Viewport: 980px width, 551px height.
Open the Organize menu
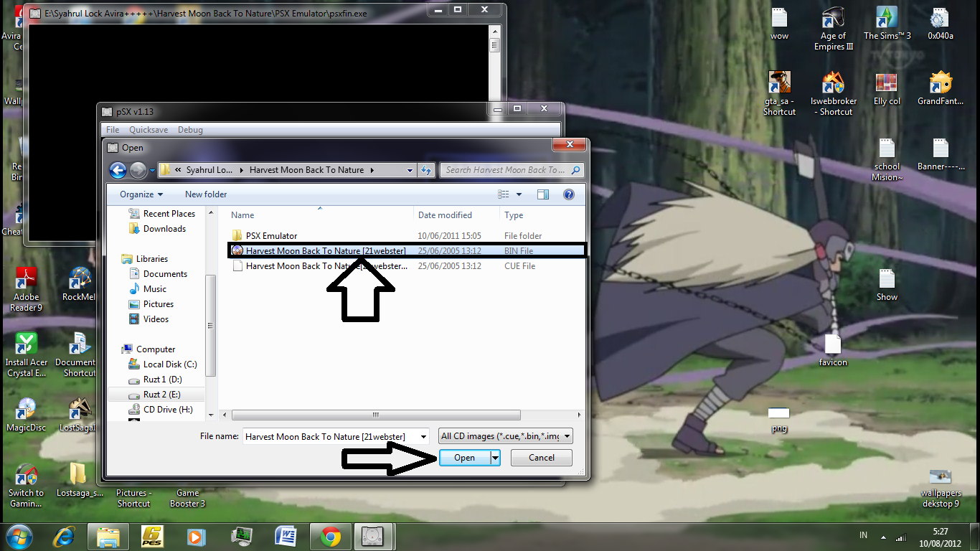141,194
